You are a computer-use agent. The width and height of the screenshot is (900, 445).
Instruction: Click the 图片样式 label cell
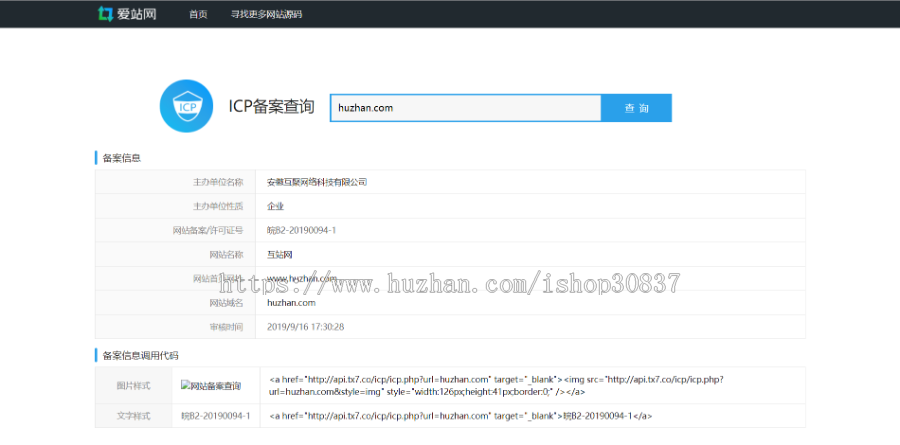coord(134,385)
